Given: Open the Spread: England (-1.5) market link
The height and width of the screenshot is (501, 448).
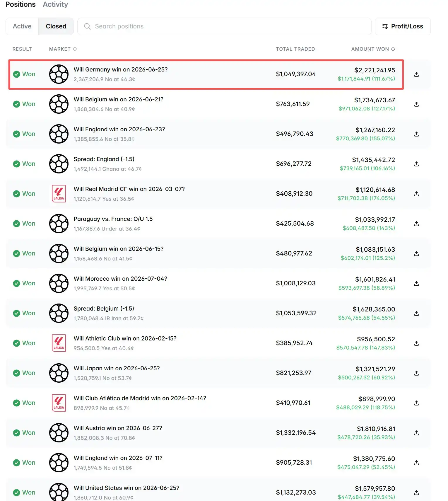Looking at the screenshot, I should point(104,159).
